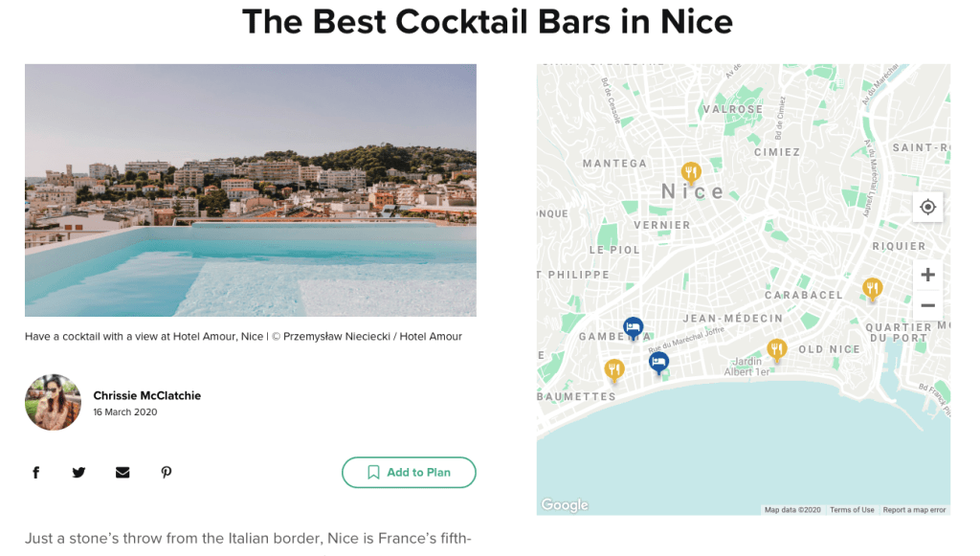Share the article on Twitter
The width and height of the screenshot is (980, 556).
(78, 472)
